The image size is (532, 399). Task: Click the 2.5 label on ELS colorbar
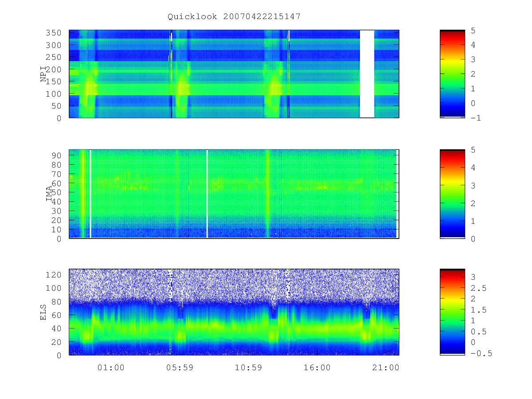(478, 288)
